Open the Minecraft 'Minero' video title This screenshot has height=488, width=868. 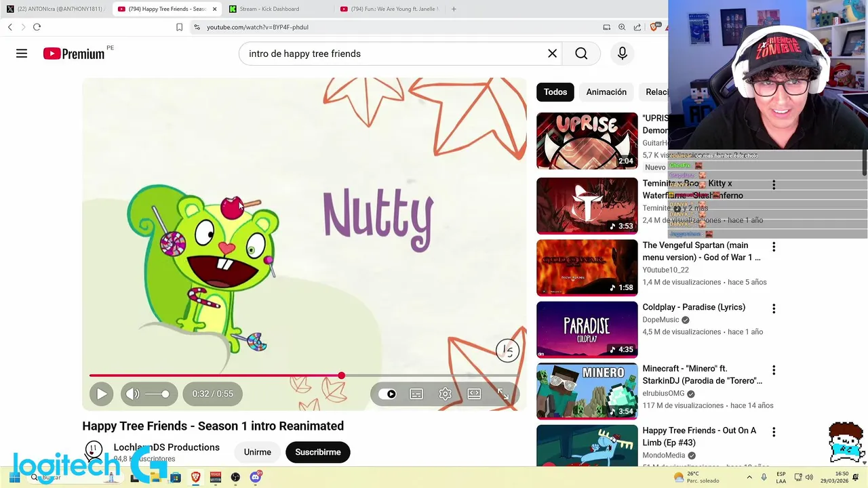click(703, 375)
